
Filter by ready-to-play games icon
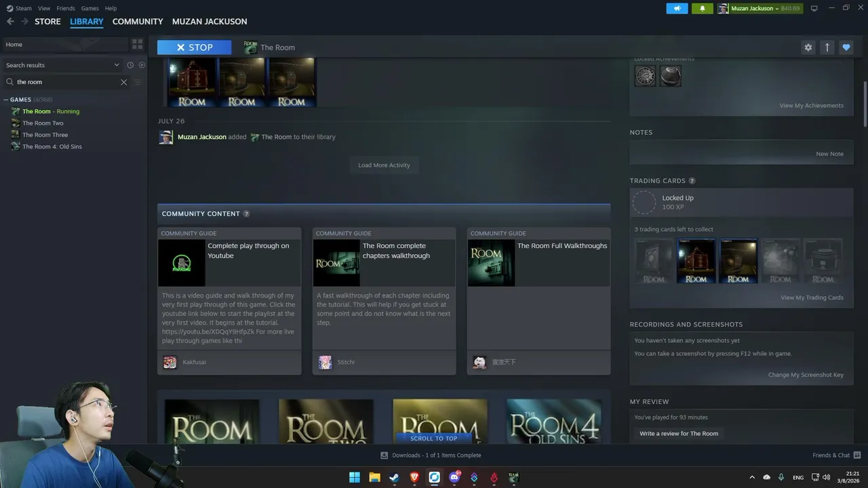click(142, 65)
